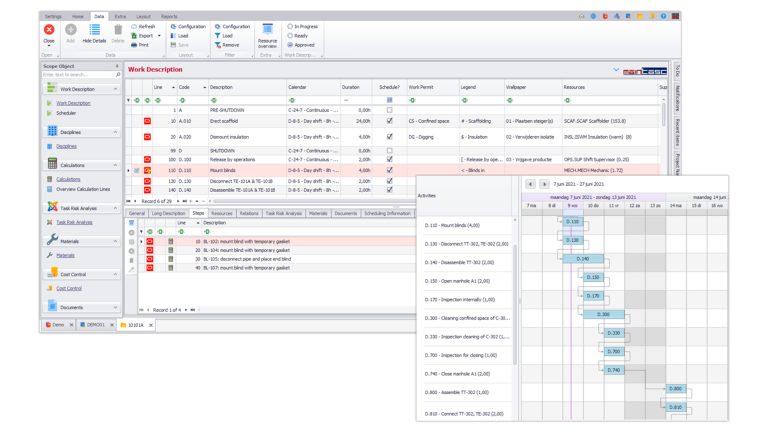Open the Cost Control link in the sidebar
Screen dimensions: 768x432
pyautogui.click(x=69, y=288)
